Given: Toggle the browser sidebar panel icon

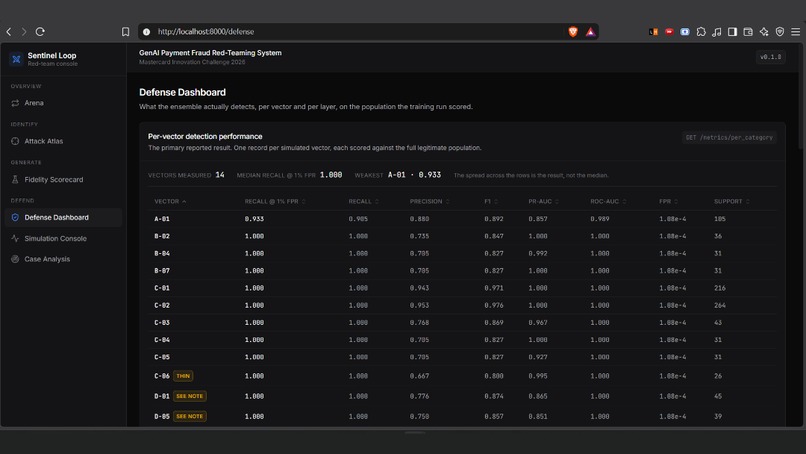Looking at the screenshot, I should pyautogui.click(x=732, y=32).
